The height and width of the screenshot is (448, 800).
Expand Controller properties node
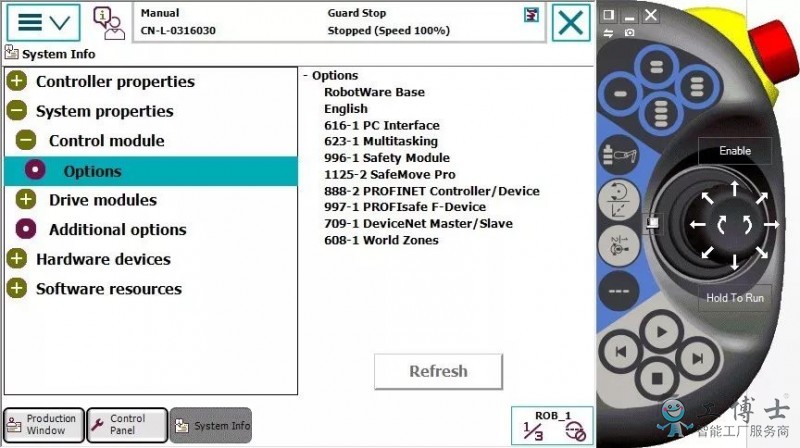pyautogui.click(x=17, y=81)
